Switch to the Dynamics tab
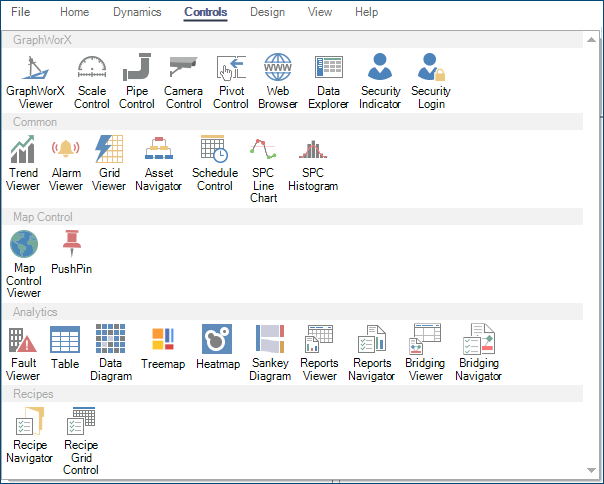 (136, 12)
